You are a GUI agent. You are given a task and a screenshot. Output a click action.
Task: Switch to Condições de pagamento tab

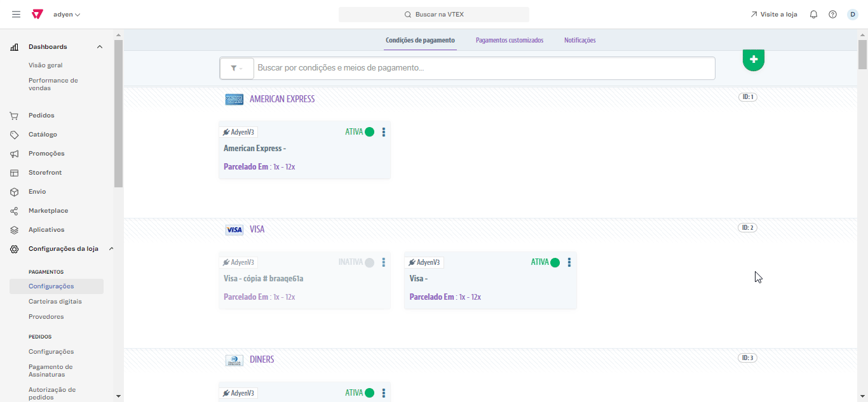[x=420, y=40]
